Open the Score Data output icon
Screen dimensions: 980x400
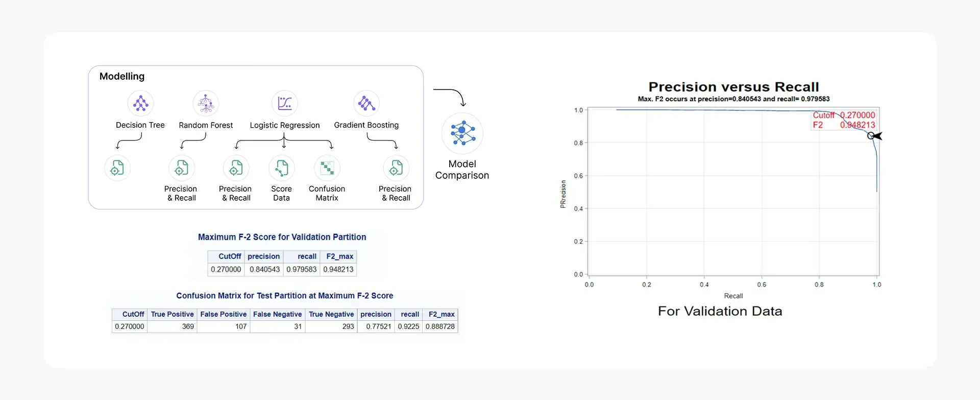tap(282, 168)
